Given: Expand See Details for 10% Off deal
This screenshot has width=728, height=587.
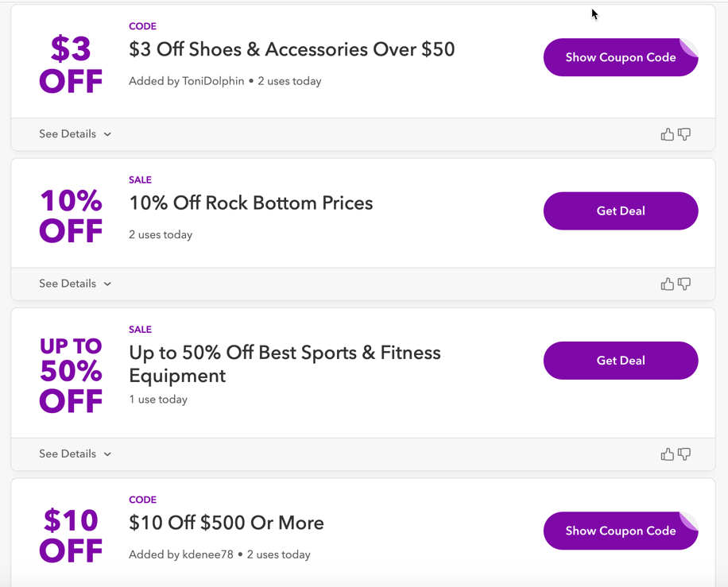Looking at the screenshot, I should coord(75,284).
